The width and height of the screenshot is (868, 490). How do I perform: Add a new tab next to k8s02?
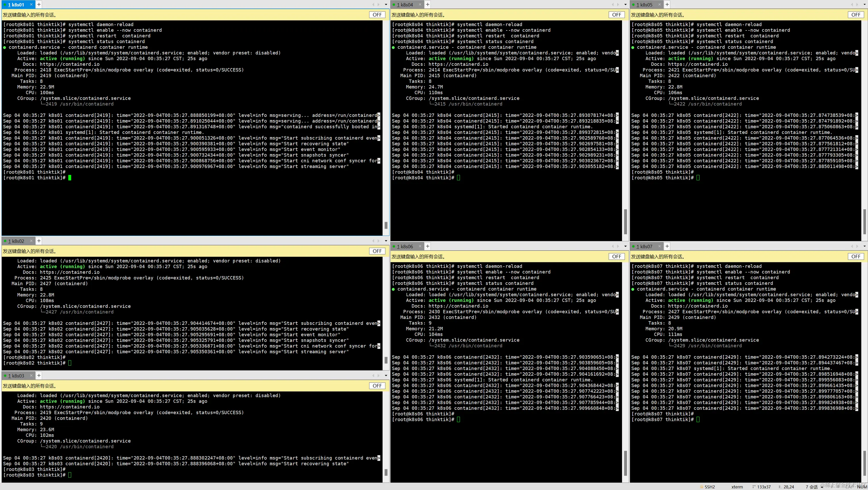tap(39, 241)
